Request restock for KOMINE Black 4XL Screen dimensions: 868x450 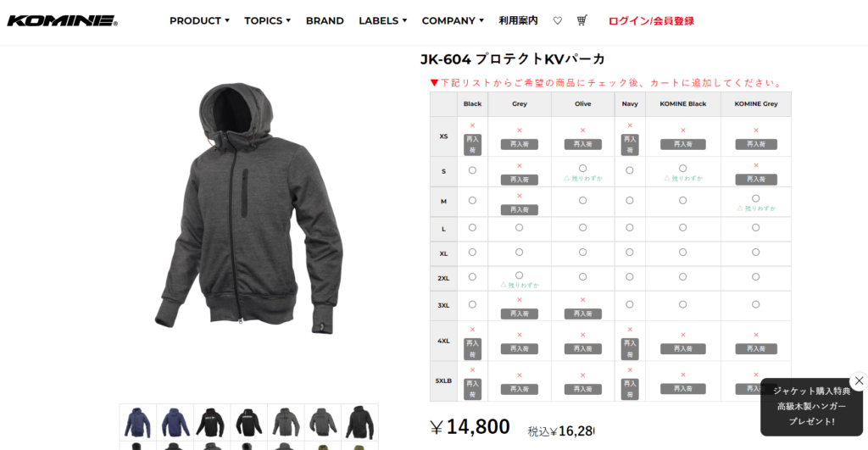click(682, 348)
